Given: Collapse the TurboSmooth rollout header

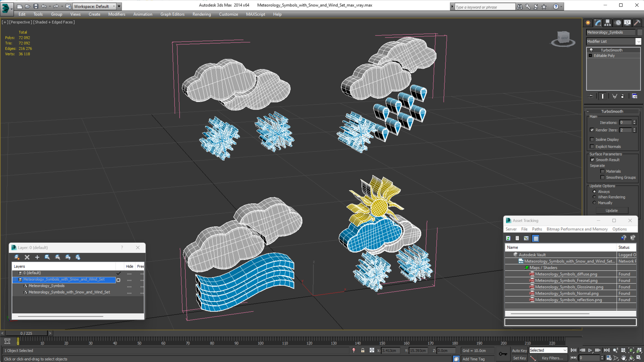Looking at the screenshot, I should point(612,111).
